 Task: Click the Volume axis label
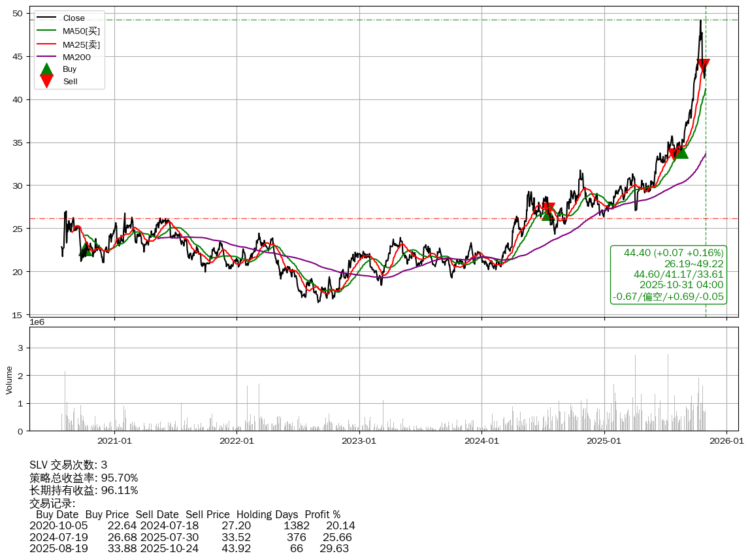[x=9, y=380]
